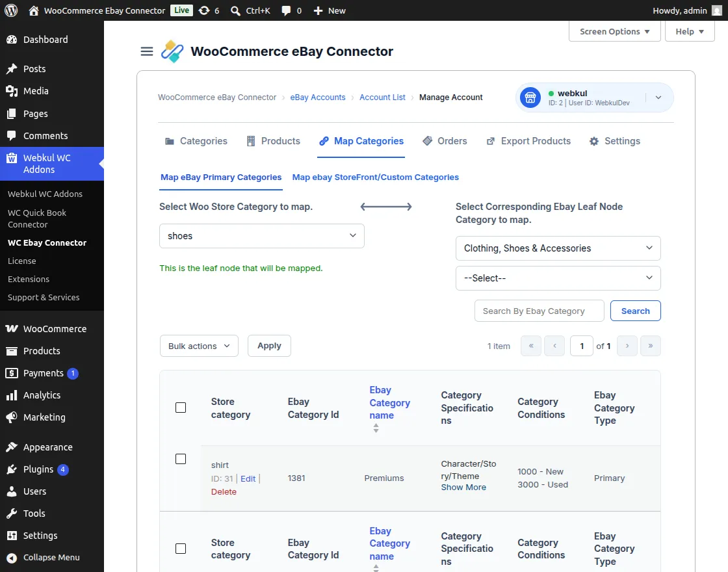Click Delete link for shirt row
The image size is (728, 572).
224,491
